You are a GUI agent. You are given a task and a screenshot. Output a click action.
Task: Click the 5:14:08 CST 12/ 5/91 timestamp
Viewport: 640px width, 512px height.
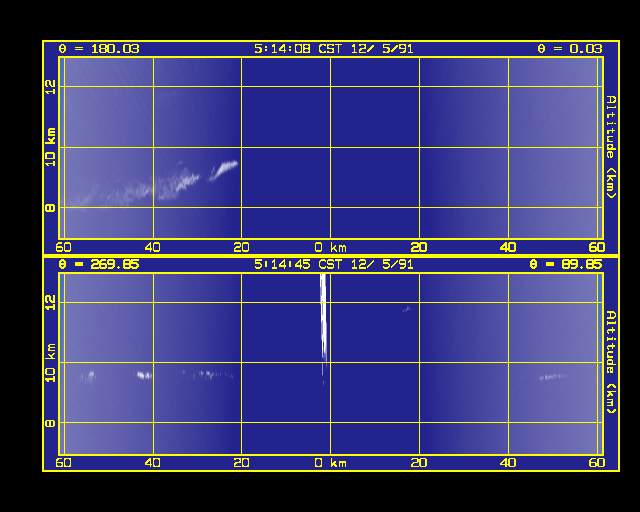point(333,49)
